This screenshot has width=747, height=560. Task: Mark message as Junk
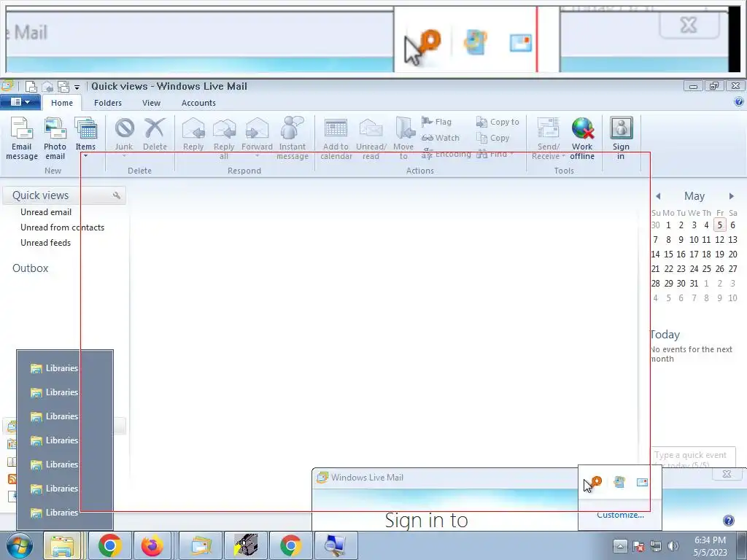(124, 136)
